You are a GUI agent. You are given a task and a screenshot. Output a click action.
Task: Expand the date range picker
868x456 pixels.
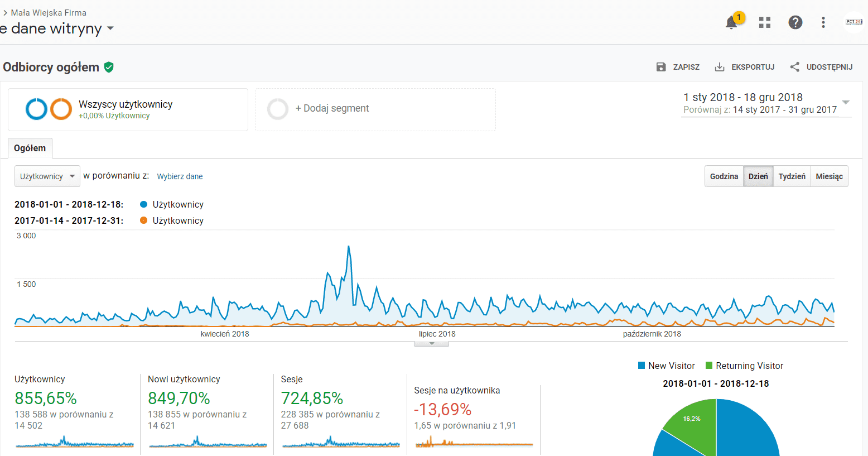[x=845, y=103]
